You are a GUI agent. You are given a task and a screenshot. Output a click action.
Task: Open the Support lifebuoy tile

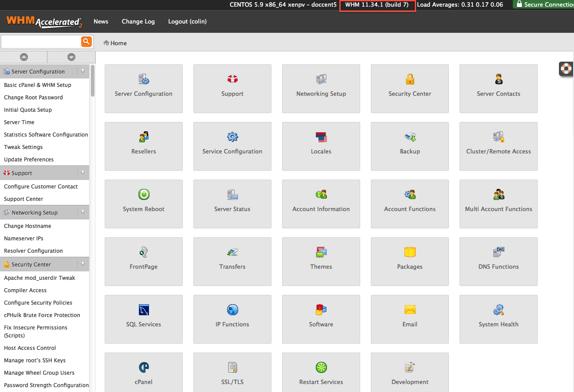[x=232, y=89]
